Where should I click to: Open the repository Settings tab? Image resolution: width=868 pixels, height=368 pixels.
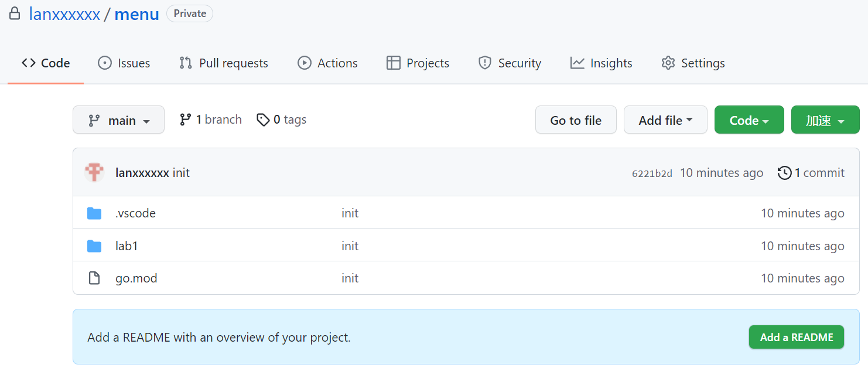pos(693,63)
